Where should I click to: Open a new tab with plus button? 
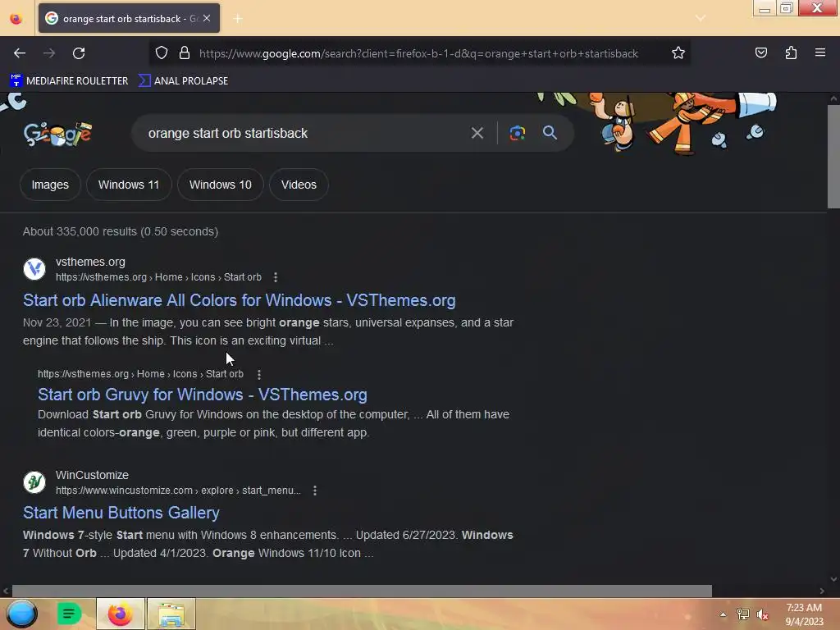click(x=238, y=19)
